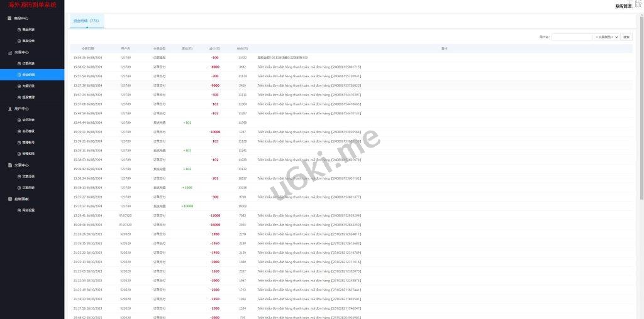Screen dimensions: 644x319
Task: Open 提现管理 in the sidebar
Action: [29, 97]
